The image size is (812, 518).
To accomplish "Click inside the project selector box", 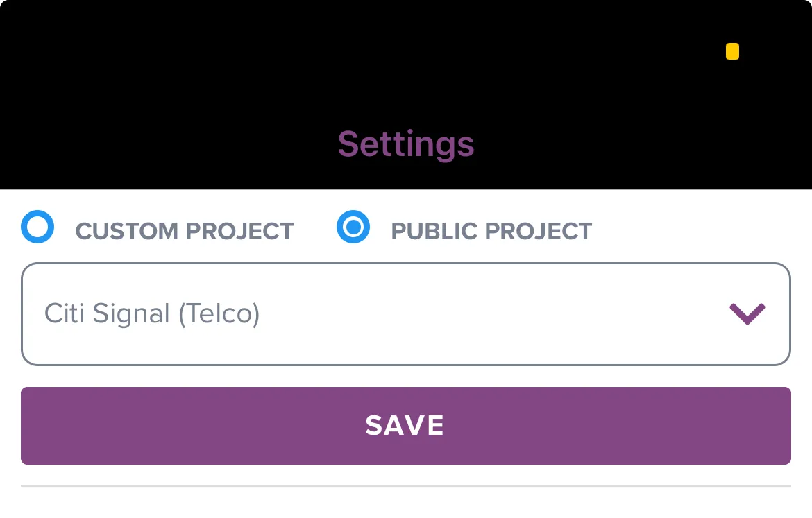I will click(x=406, y=314).
